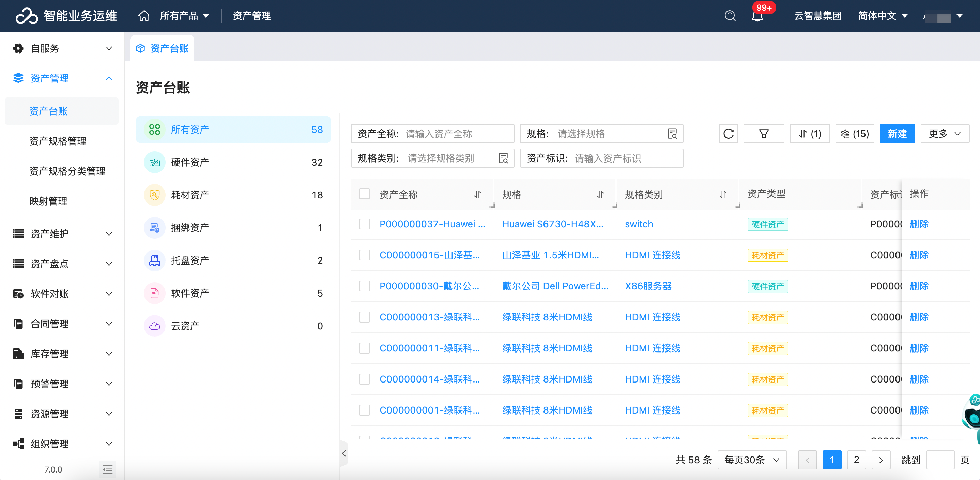Open the Huawei S6730-H48X specification link
The image size is (980, 480).
point(552,224)
